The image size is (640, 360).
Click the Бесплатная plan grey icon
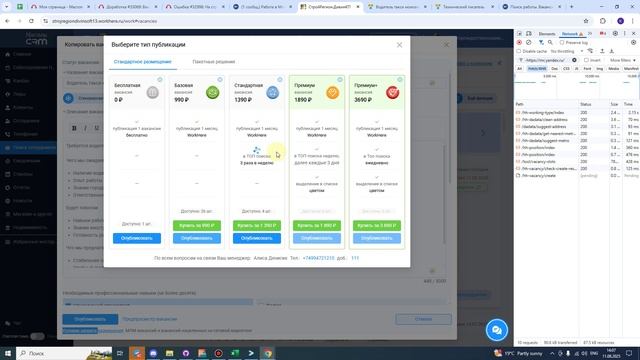pyautogui.click(x=153, y=93)
